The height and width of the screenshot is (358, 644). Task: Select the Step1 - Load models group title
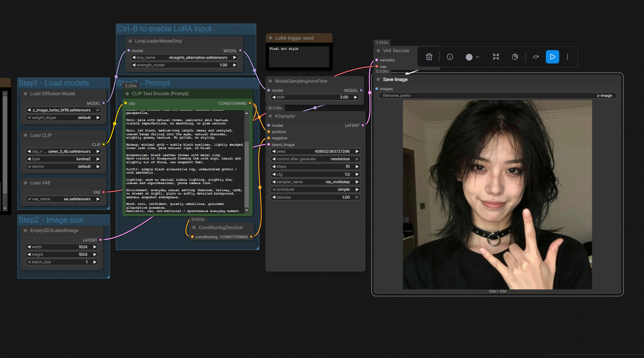coord(54,83)
